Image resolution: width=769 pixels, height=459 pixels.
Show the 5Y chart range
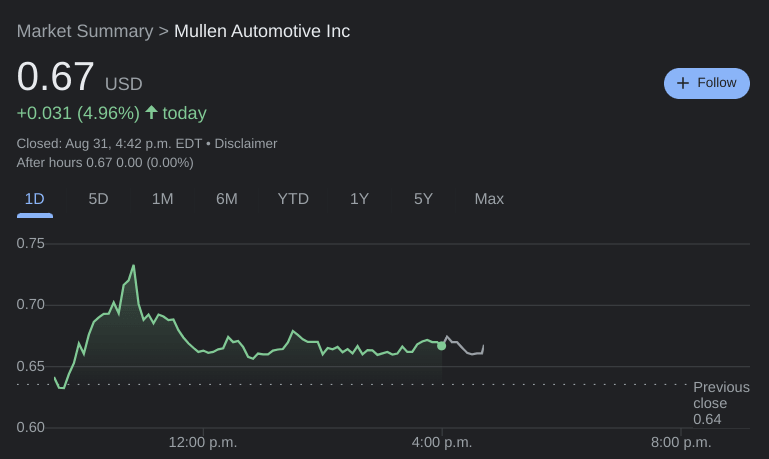click(423, 199)
